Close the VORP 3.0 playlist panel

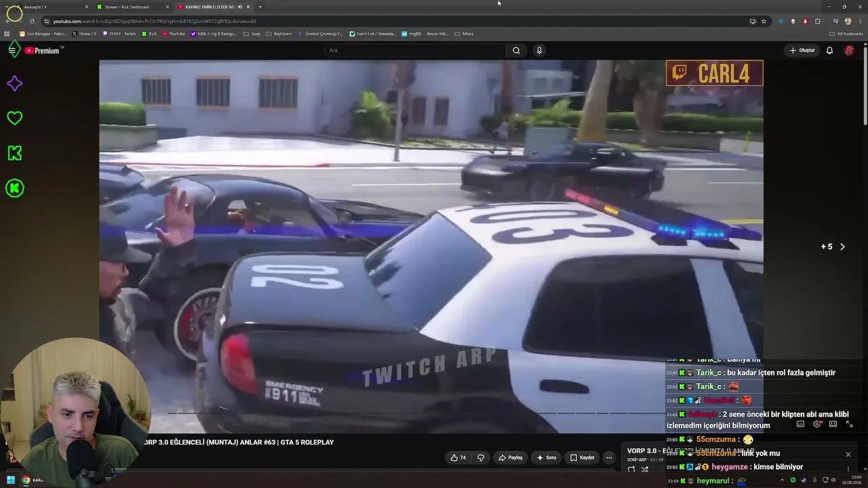(x=848, y=454)
